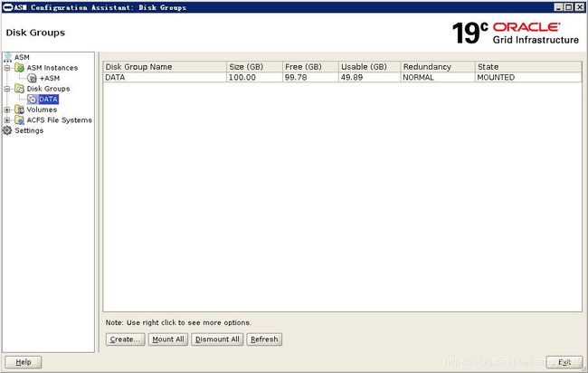Click the Create... button
The width and height of the screenshot is (588, 373).
[125, 340]
